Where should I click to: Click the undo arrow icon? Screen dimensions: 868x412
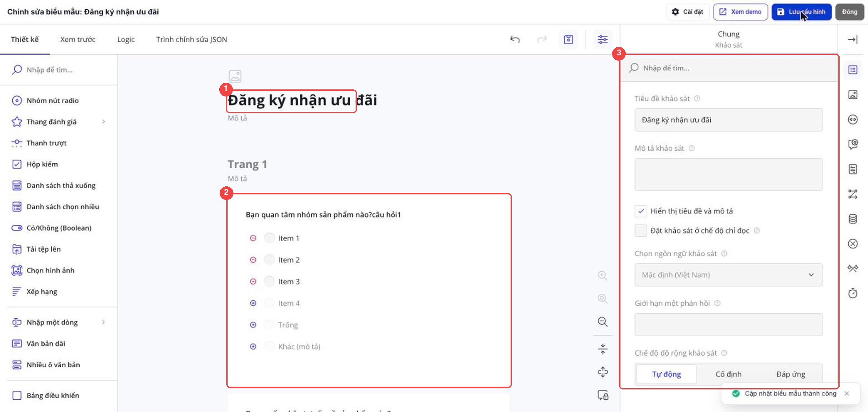coord(515,39)
